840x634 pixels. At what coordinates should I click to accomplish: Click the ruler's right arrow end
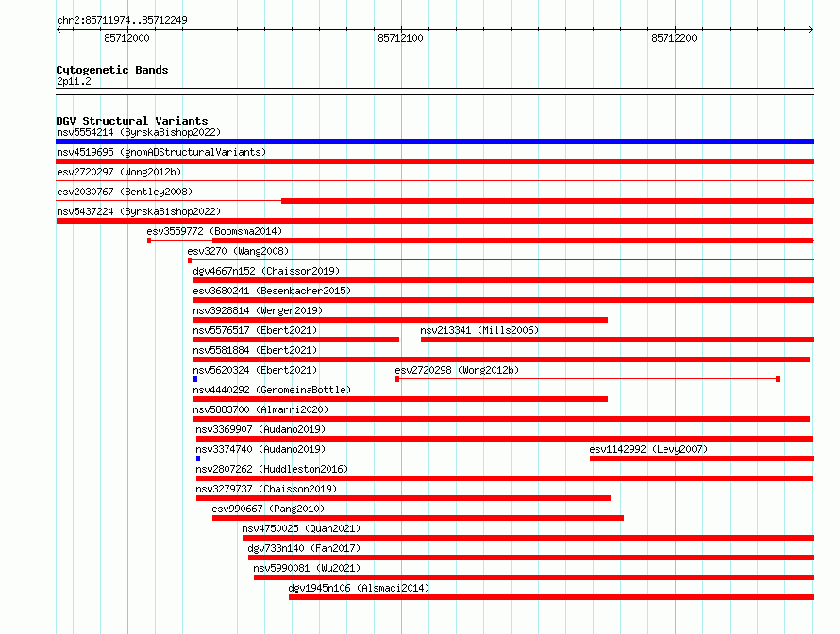click(x=811, y=29)
